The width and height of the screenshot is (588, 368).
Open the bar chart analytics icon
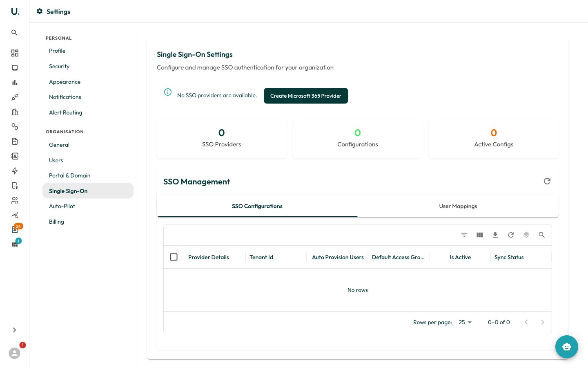15,83
